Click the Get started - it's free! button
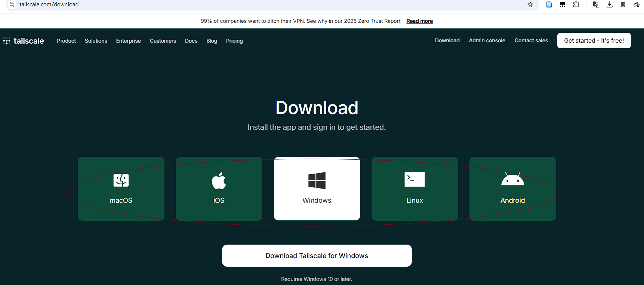Viewport: 644px width, 285px height. [x=594, y=40]
